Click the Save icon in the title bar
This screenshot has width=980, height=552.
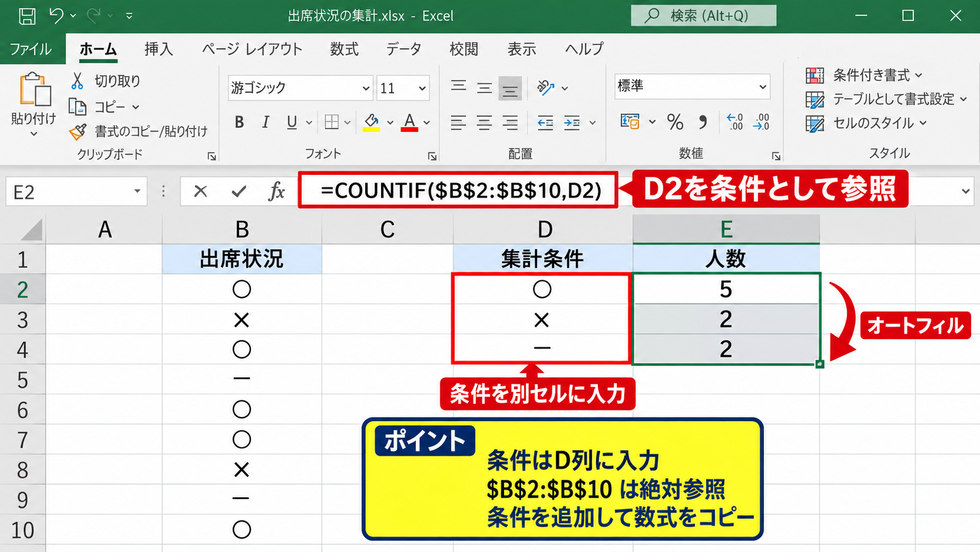click(27, 16)
